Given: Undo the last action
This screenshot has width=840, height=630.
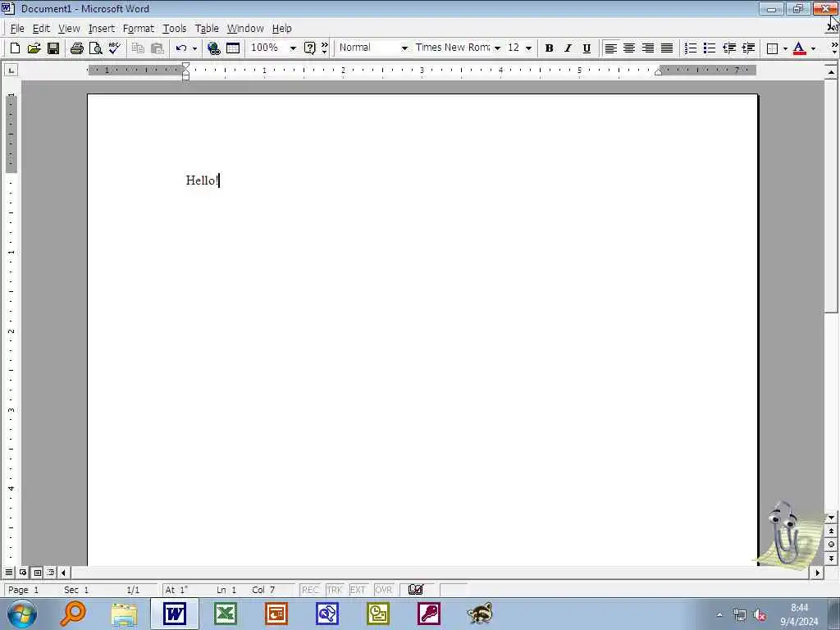Looking at the screenshot, I should (181, 48).
